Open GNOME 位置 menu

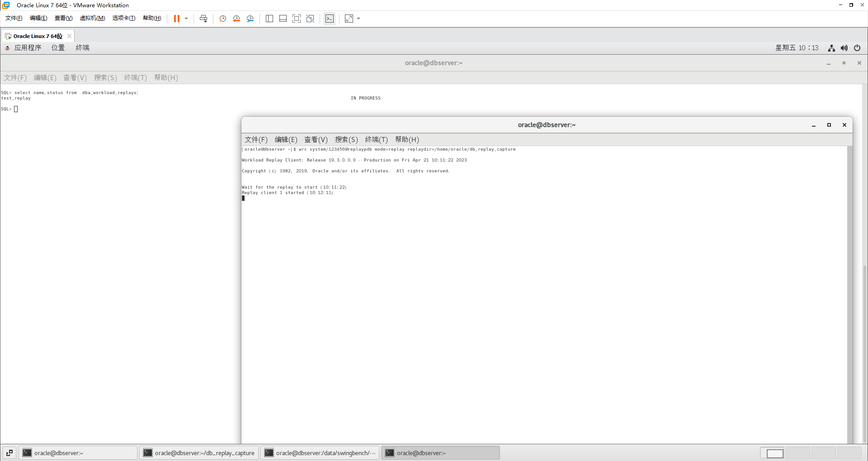tap(58, 48)
